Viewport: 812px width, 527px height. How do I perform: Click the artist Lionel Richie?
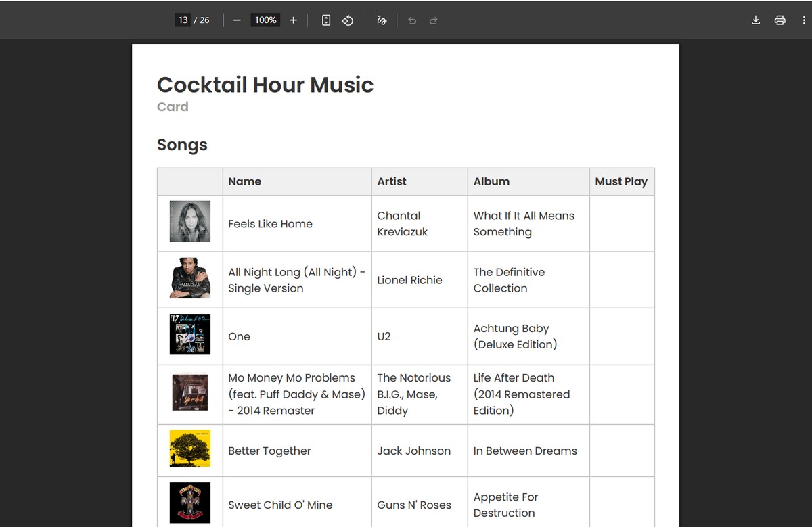pos(409,280)
